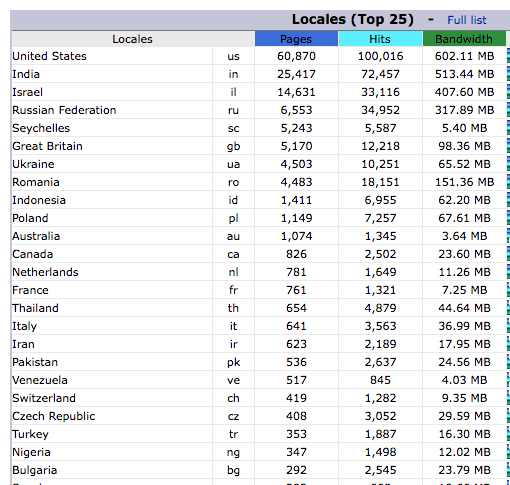
Task: Select pages value '353'
Action: coord(296,434)
